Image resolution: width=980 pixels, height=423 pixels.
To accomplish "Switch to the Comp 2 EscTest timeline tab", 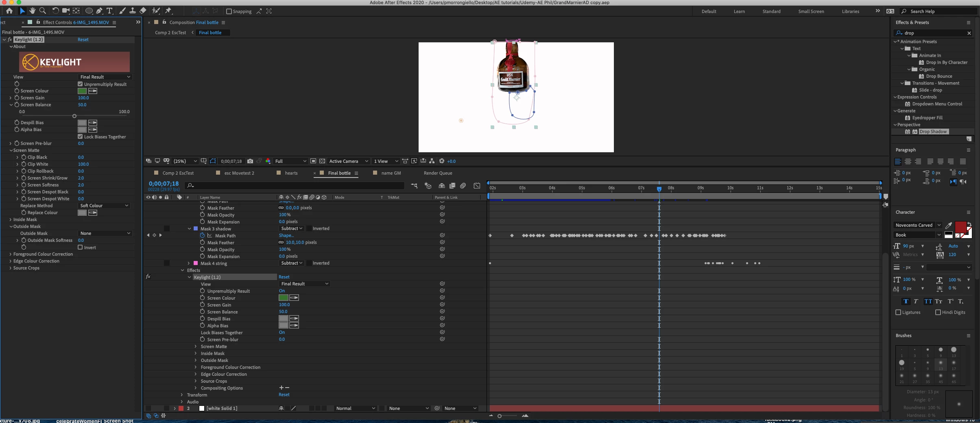I will coord(178,173).
